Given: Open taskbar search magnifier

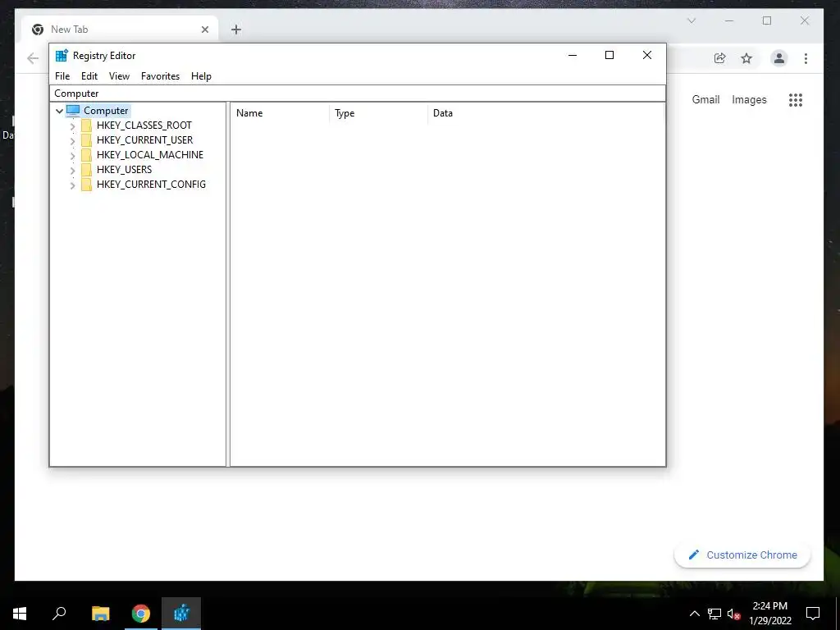Looking at the screenshot, I should (59, 614).
